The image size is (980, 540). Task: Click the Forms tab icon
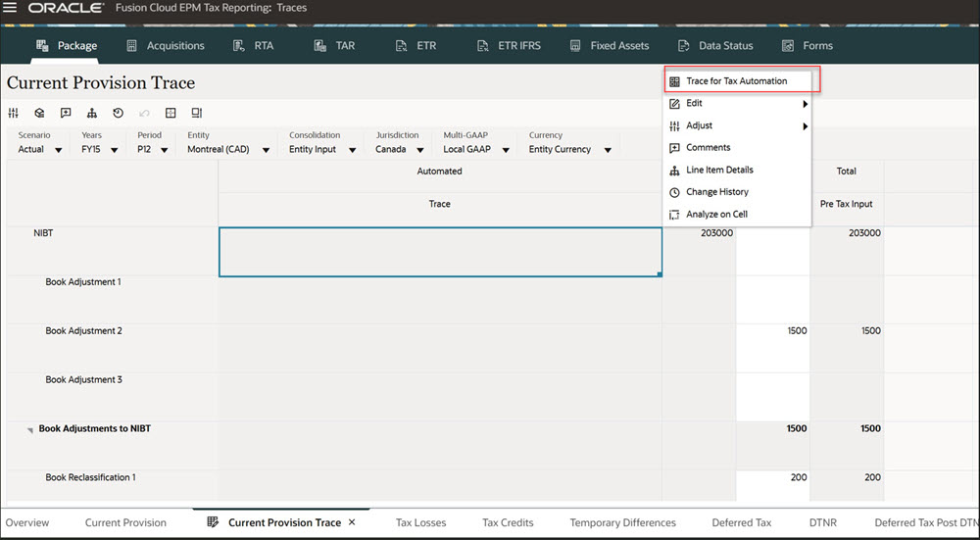point(788,46)
